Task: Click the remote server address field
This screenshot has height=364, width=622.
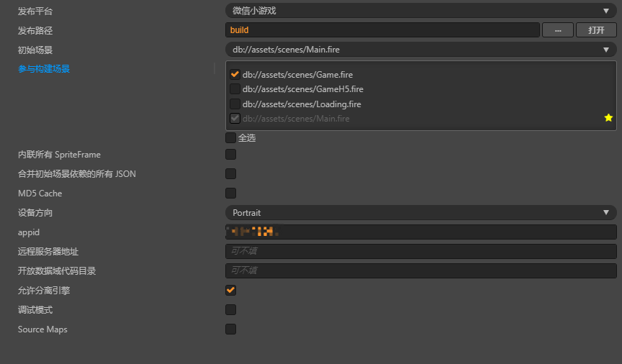Action: point(420,251)
